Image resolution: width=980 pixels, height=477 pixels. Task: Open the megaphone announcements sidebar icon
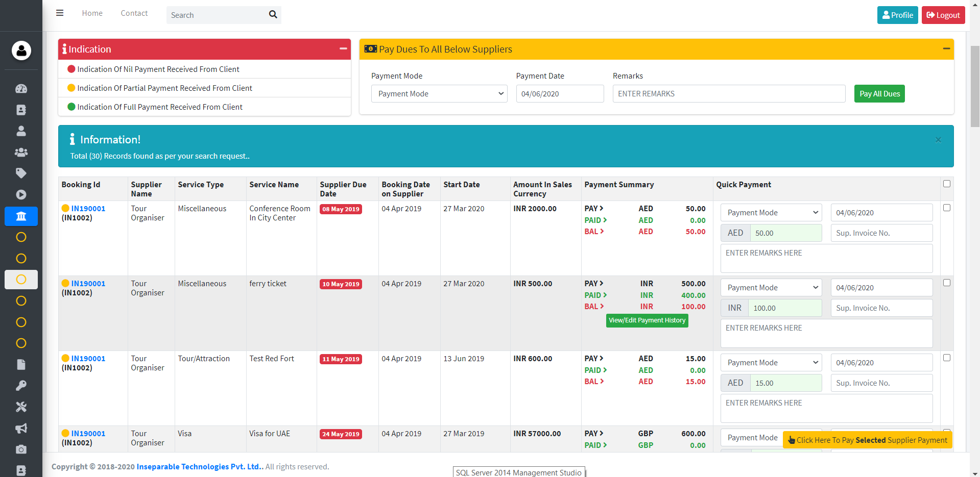pos(21,428)
